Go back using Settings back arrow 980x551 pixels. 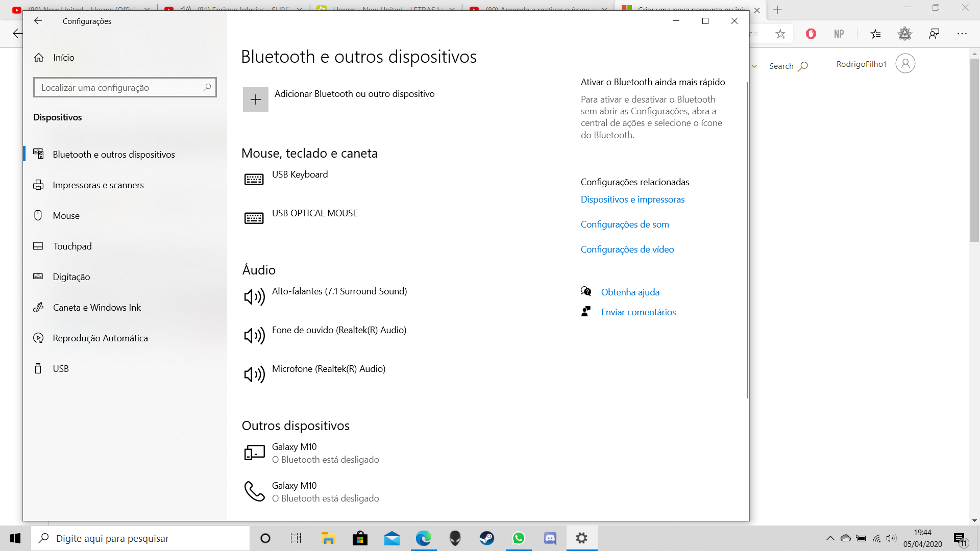point(38,21)
